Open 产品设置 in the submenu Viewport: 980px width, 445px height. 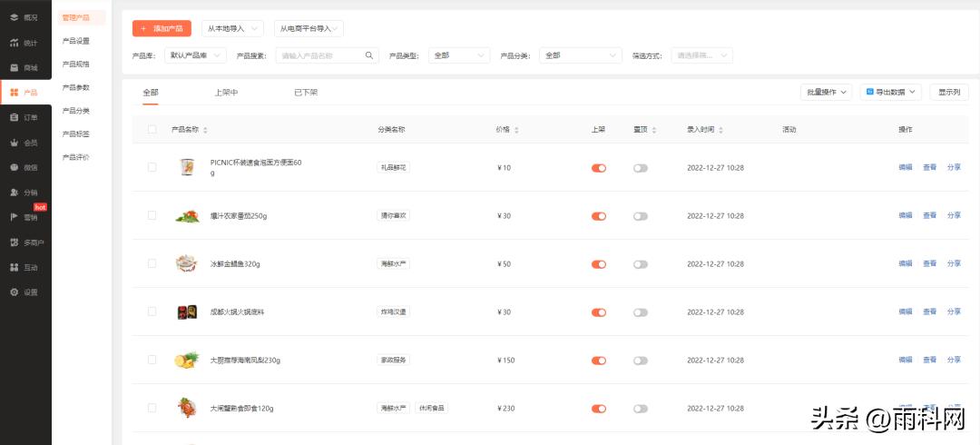coord(76,41)
